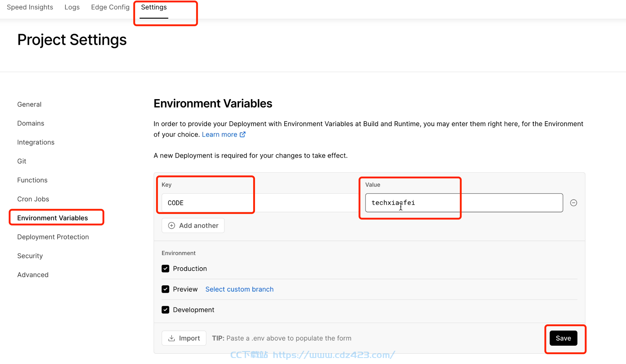The height and width of the screenshot is (364, 626).
Task: Click the Import button
Action: coord(184,338)
